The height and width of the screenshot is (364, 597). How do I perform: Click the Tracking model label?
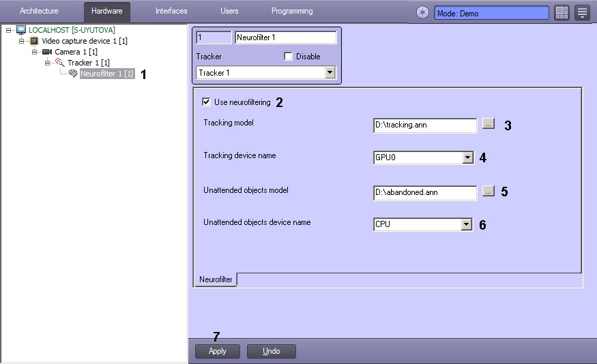[229, 123]
